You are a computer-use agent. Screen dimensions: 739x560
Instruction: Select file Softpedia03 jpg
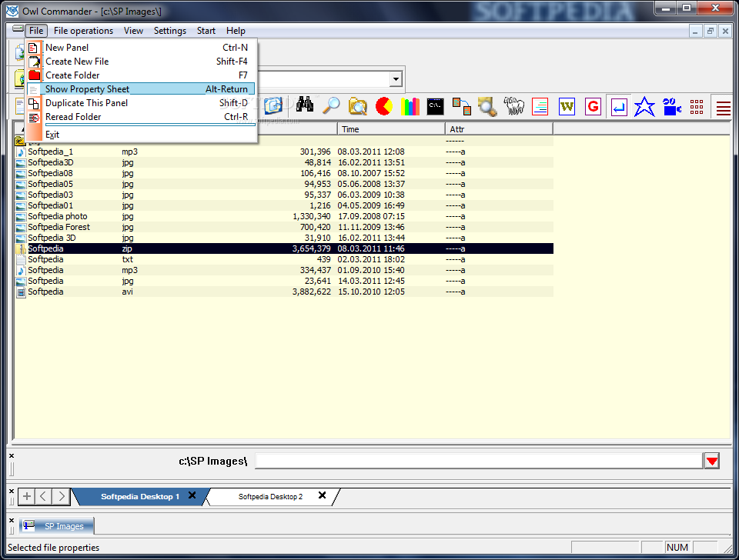point(284,195)
